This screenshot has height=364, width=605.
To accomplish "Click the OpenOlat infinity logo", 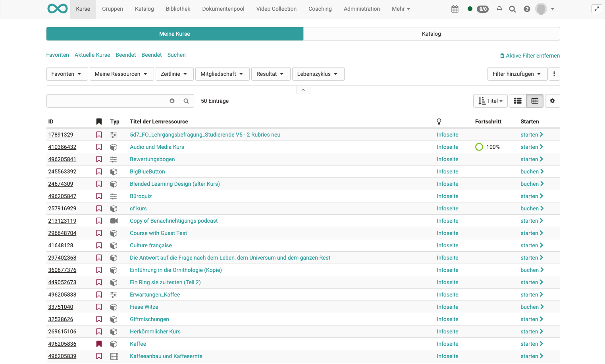I will 58,9.
